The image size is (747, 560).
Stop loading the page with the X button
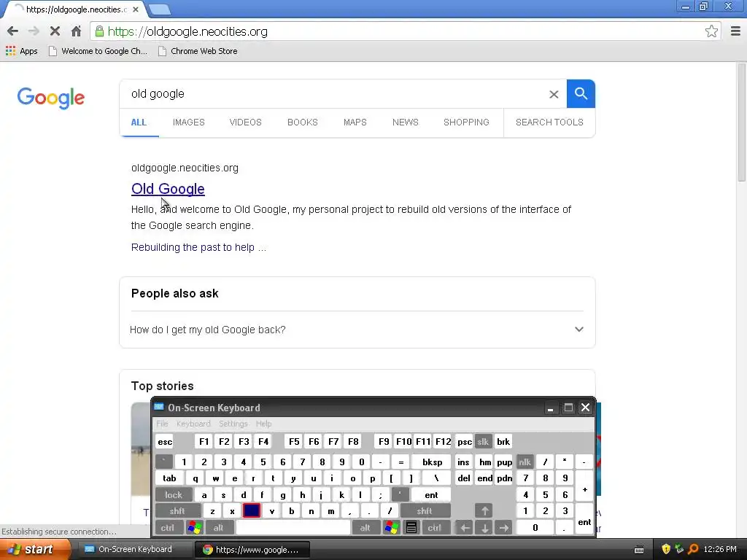pyautogui.click(x=55, y=31)
